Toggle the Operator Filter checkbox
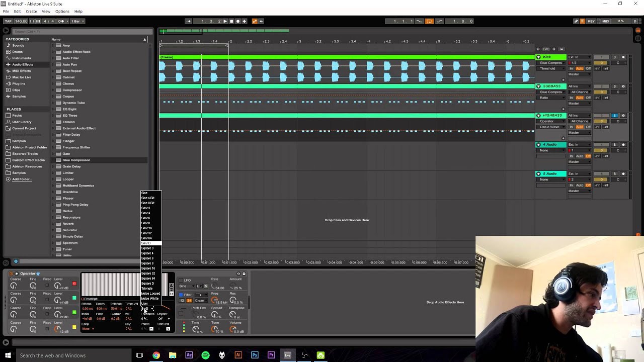644x362 pixels. coord(181,295)
